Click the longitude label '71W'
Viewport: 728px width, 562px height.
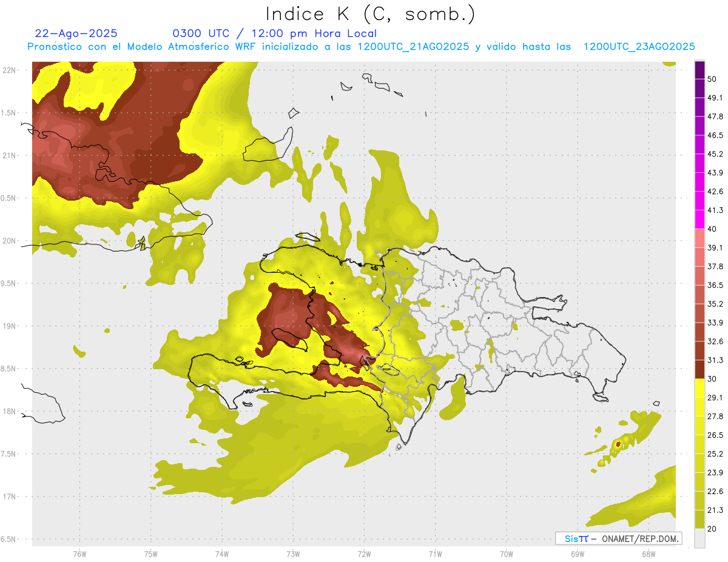point(435,554)
